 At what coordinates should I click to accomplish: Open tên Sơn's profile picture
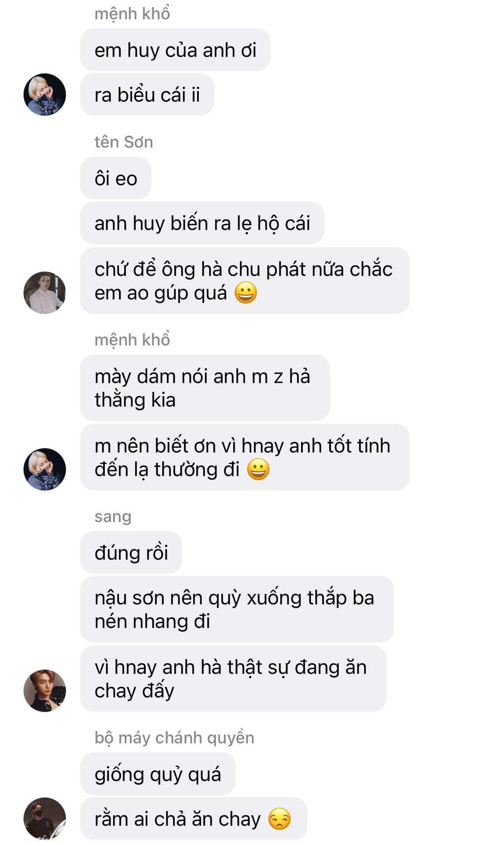click(x=44, y=293)
